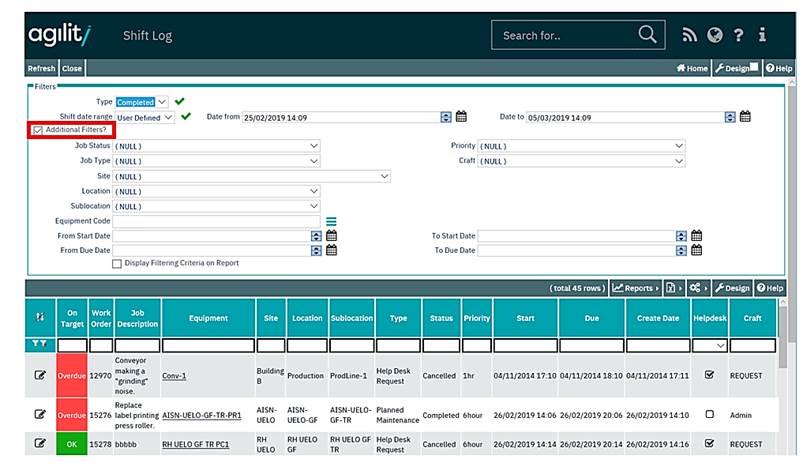The height and width of the screenshot is (463, 803).
Task: Expand the Job Status dropdown
Action: click(x=313, y=146)
